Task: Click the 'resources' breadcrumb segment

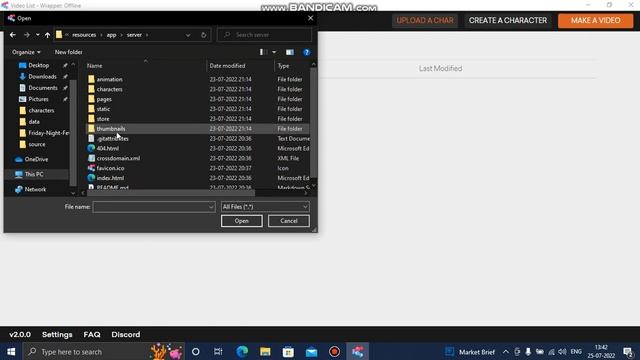Action: pyautogui.click(x=84, y=35)
